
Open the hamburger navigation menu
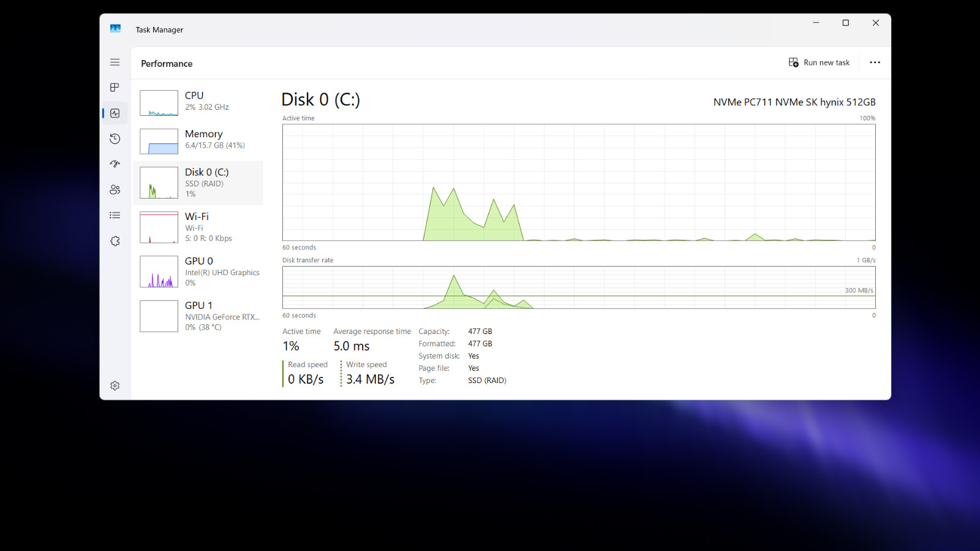115,63
